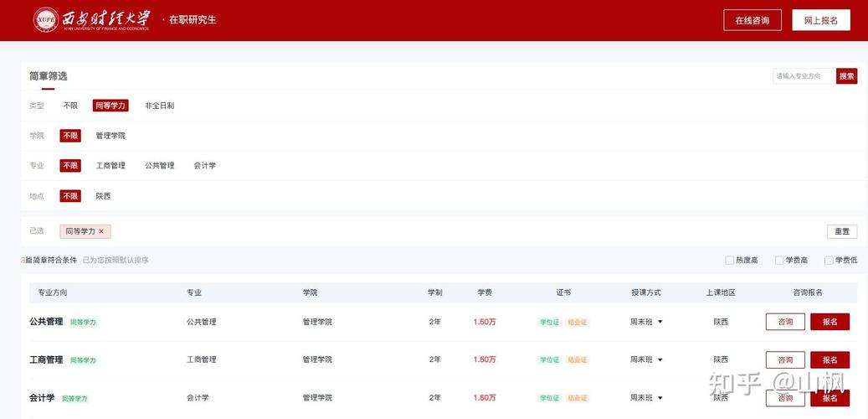Viewport: 868px width, 419px height.
Task: Select 会计学 in major filters
Action: click(204, 166)
